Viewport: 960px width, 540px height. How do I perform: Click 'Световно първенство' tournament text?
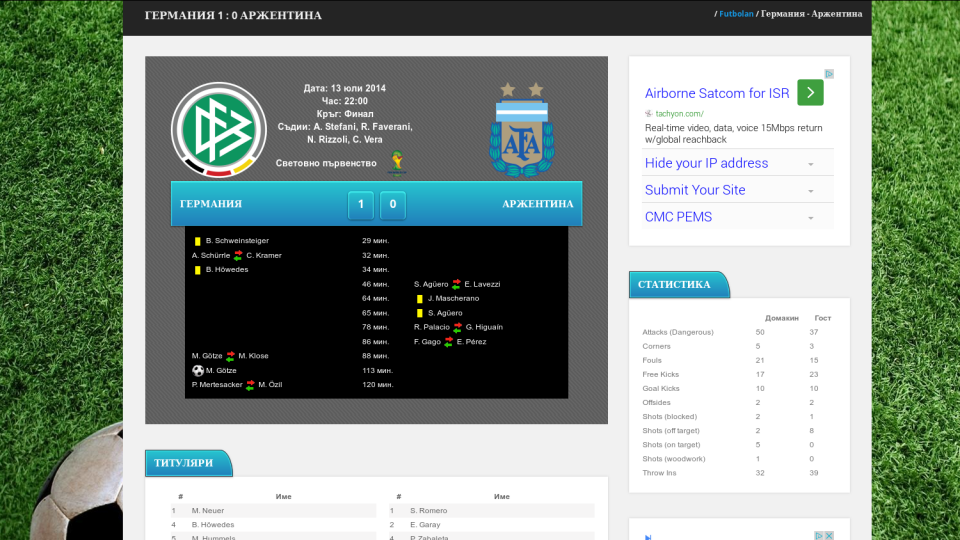326,163
